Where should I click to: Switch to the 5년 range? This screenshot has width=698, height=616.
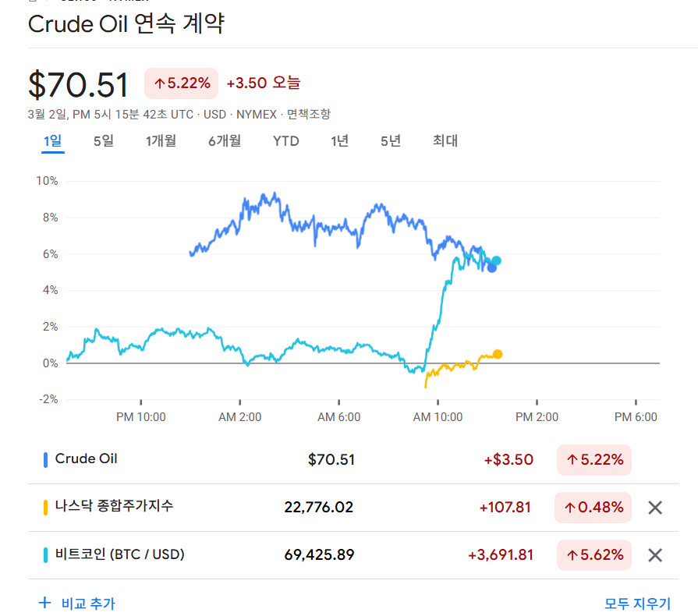pyautogui.click(x=391, y=141)
